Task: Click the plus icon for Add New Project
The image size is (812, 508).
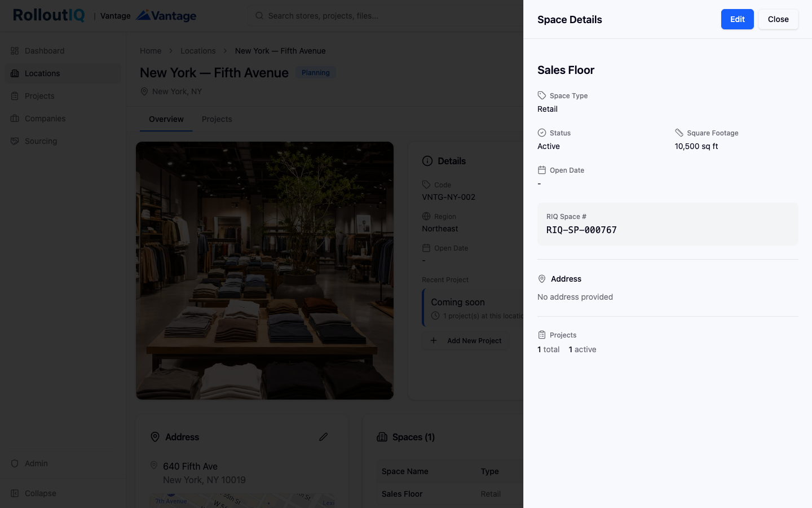Action: pyautogui.click(x=434, y=340)
